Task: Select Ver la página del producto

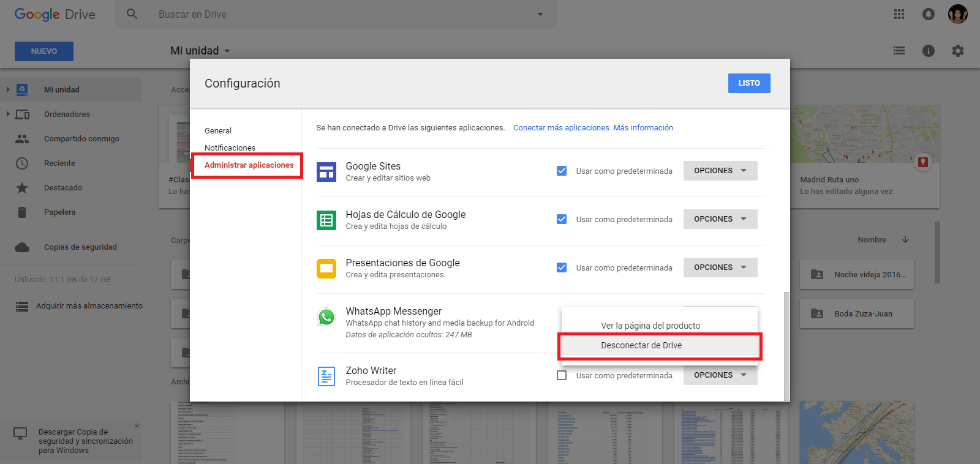Action: (x=660, y=326)
